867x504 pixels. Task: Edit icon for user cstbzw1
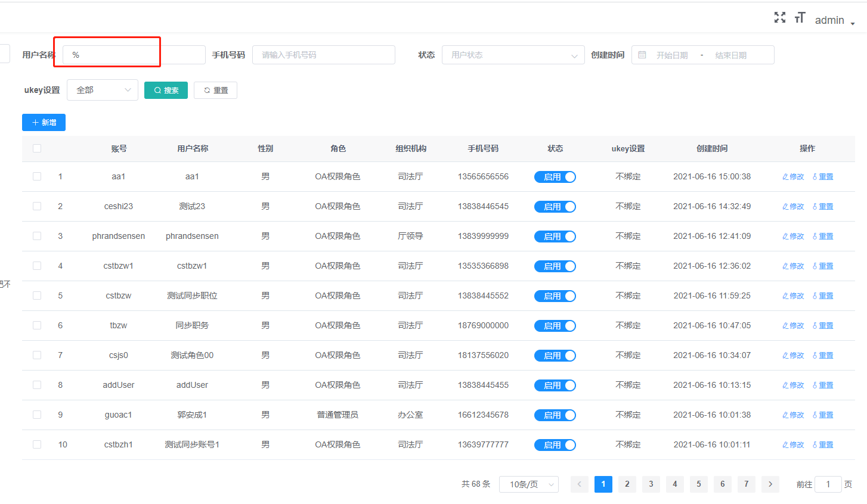click(x=793, y=266)
